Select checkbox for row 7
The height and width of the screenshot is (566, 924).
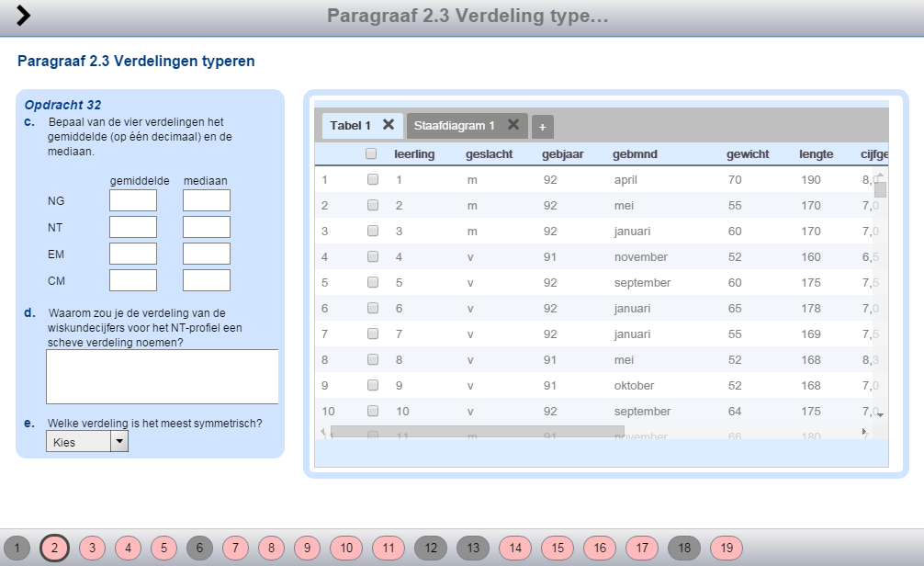373,334
